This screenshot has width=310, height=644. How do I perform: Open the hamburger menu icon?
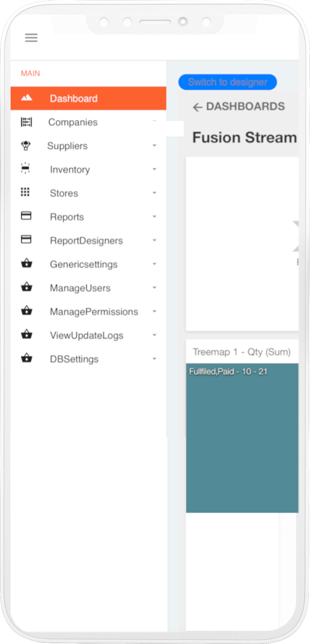point(31,37)
